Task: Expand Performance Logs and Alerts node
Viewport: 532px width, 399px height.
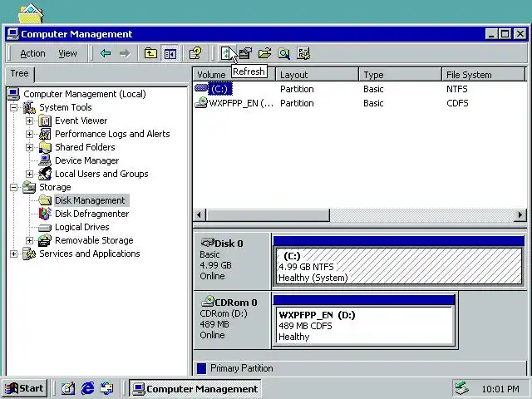Action: pyautogui.click(x=29, y=134)
